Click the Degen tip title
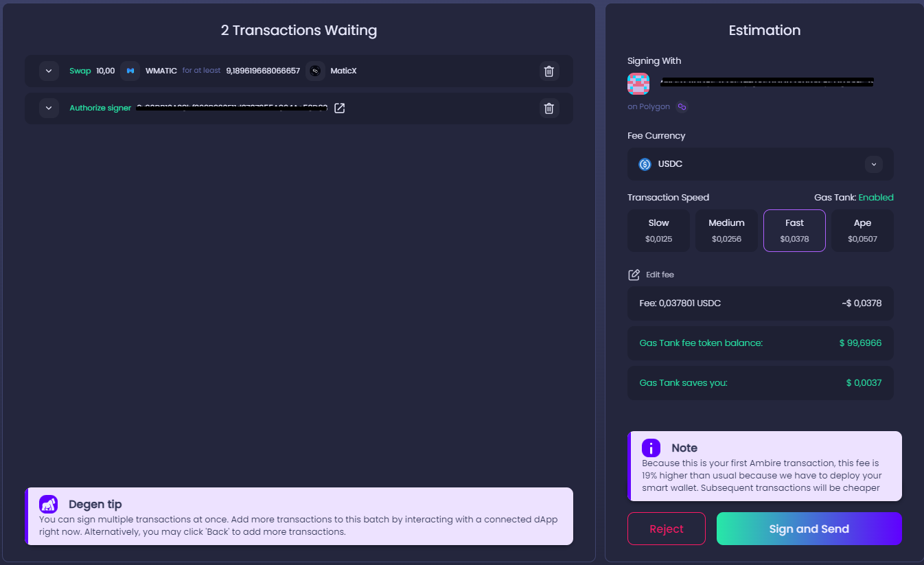 click(95, 505)
